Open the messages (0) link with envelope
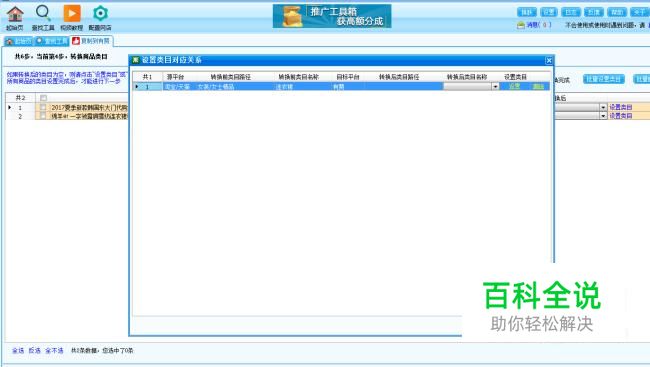 pyautogui.click(x=534, y=25)
